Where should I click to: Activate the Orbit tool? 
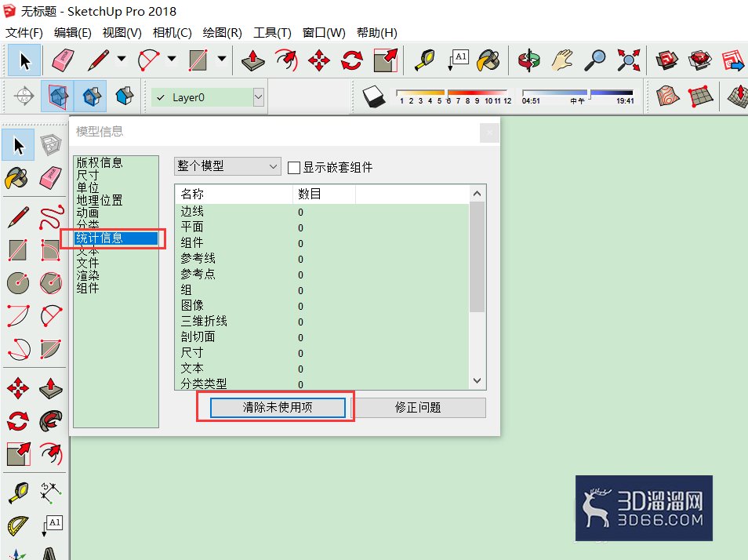(529, 60)
